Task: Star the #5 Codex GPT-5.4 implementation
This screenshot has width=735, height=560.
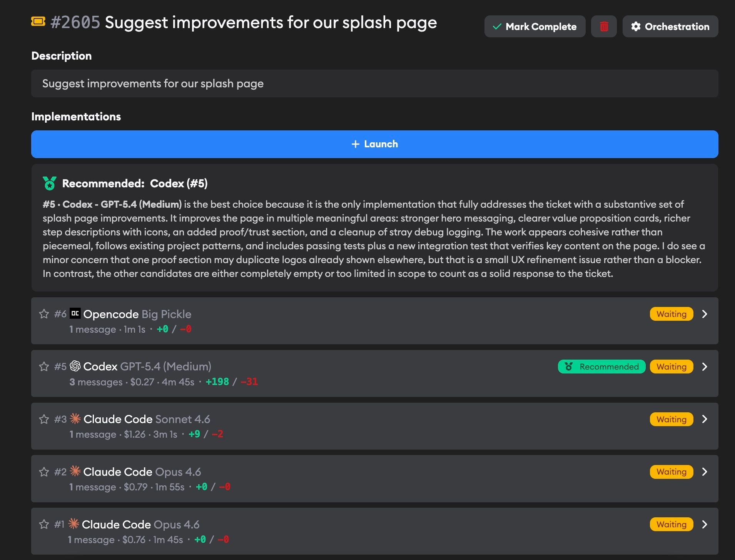Action: 44,367
